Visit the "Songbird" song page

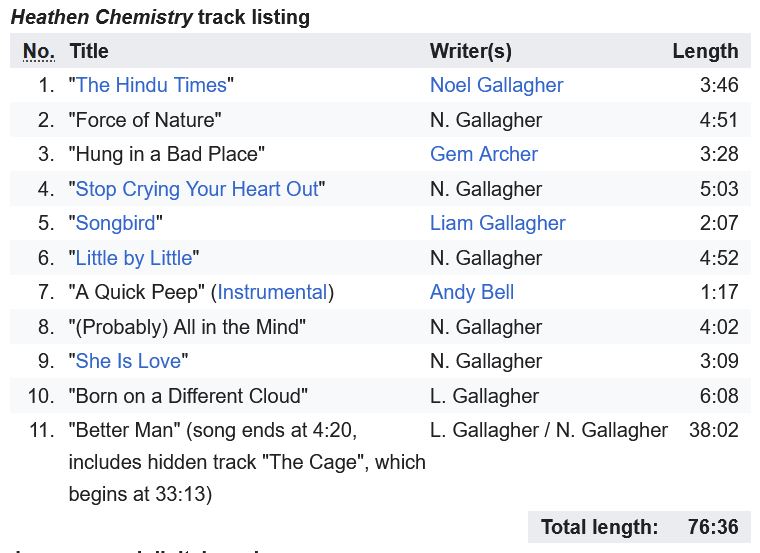115,223
